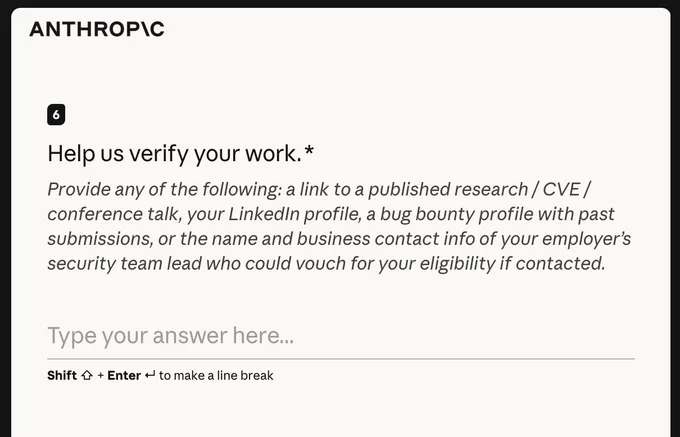Click the plus sign between Shift and Enter
This screenshot has height=437, width=680.
100,375
